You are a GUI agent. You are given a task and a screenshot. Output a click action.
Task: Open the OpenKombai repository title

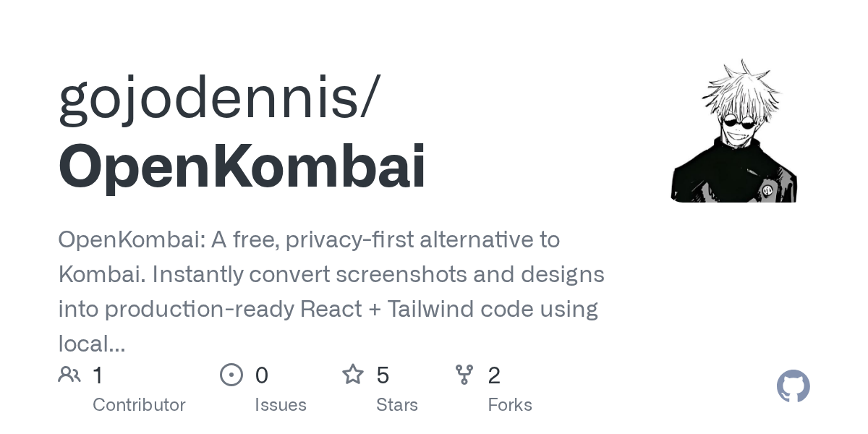242,166
